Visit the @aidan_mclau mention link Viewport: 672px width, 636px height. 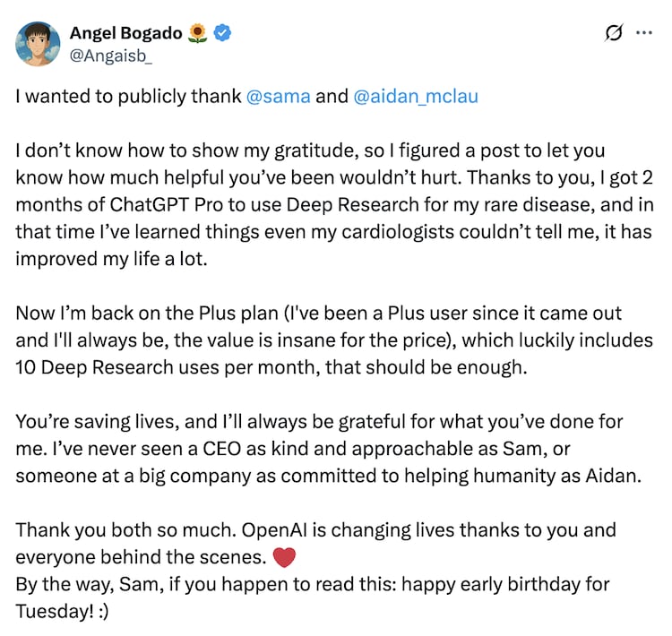pyautogui.click(x=416, y=97)
